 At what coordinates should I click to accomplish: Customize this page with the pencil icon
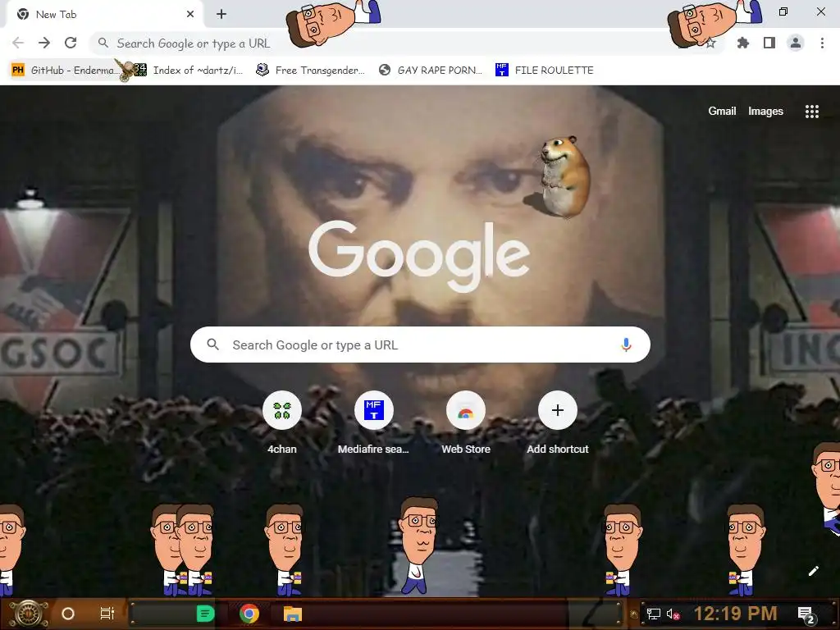813,571
